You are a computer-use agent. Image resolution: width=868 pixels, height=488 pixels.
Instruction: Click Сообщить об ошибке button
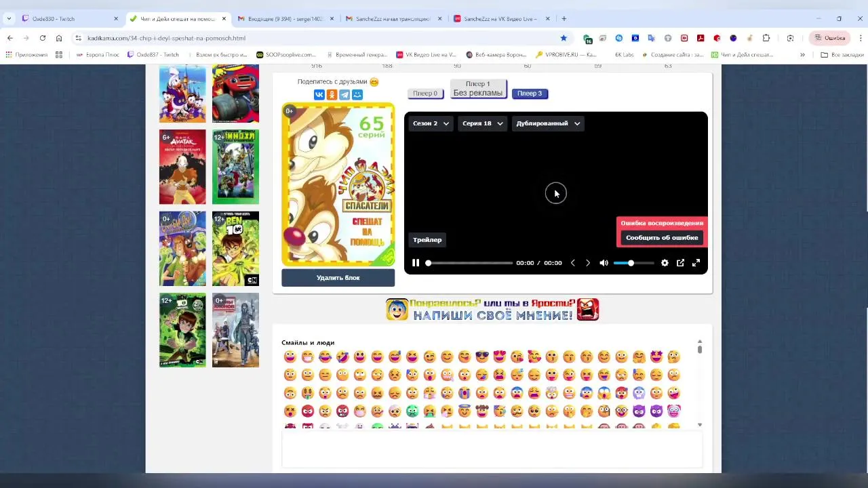662,238
